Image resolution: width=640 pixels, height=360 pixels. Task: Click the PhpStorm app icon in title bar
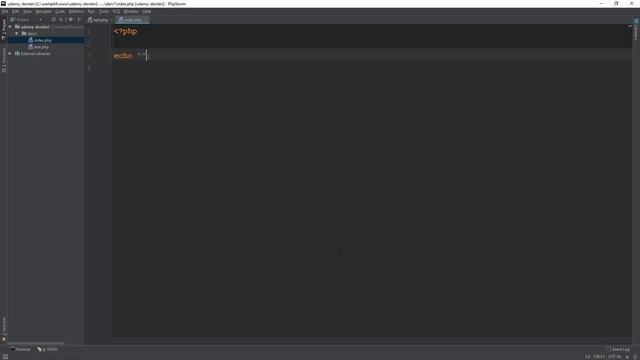click(3, 3)
